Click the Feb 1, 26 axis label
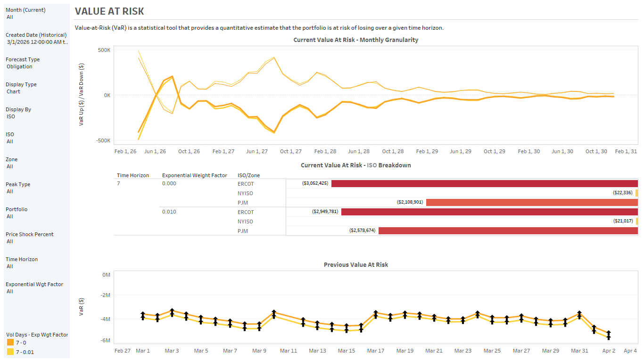644x362 pixels. (x=124, y=151)
